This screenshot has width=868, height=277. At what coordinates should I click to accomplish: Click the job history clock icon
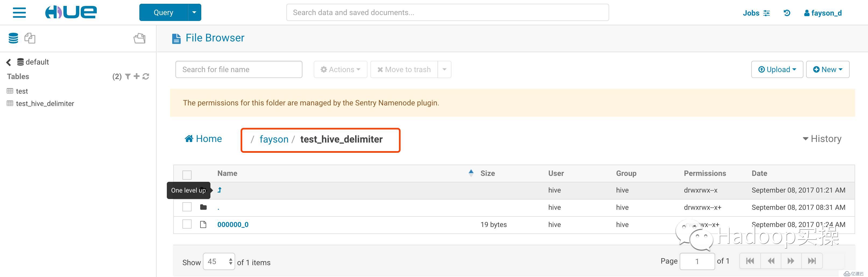coord(787,13)
